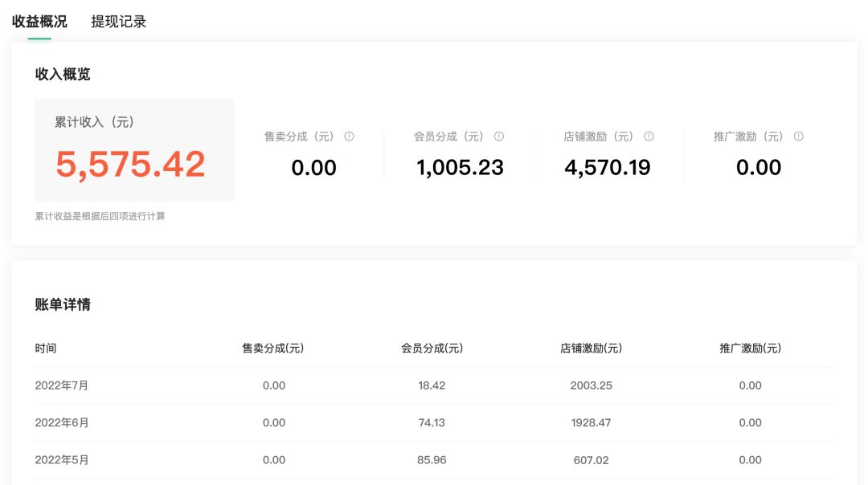
Task: Switch to the 提现记录 tab
Action: [x=119, y=22]
